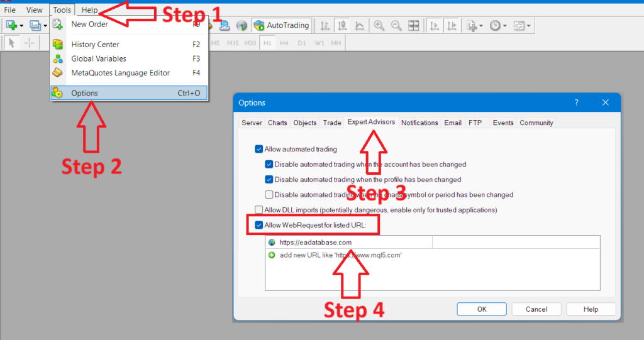Image resolution: width=644 pixels, height=340 pixels.
Task: Click the add new URL entry
Action: point(433,255)
